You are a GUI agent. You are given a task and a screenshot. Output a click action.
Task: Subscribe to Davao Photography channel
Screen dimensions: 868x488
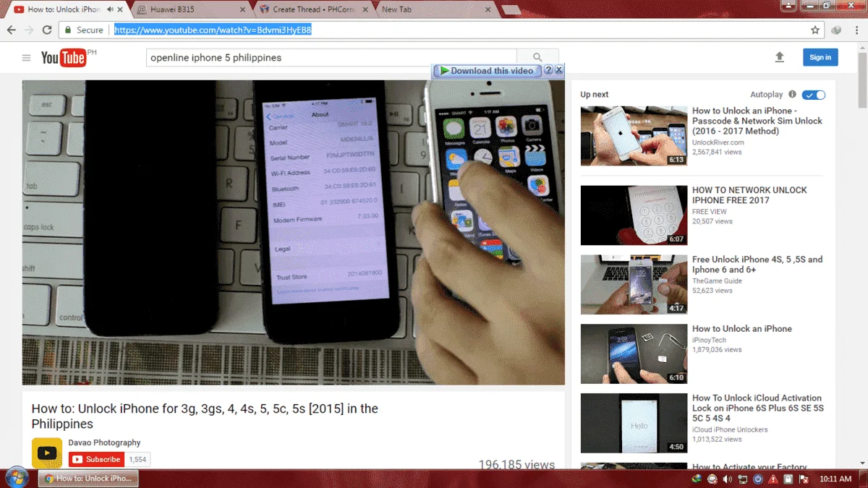[96, 459]
